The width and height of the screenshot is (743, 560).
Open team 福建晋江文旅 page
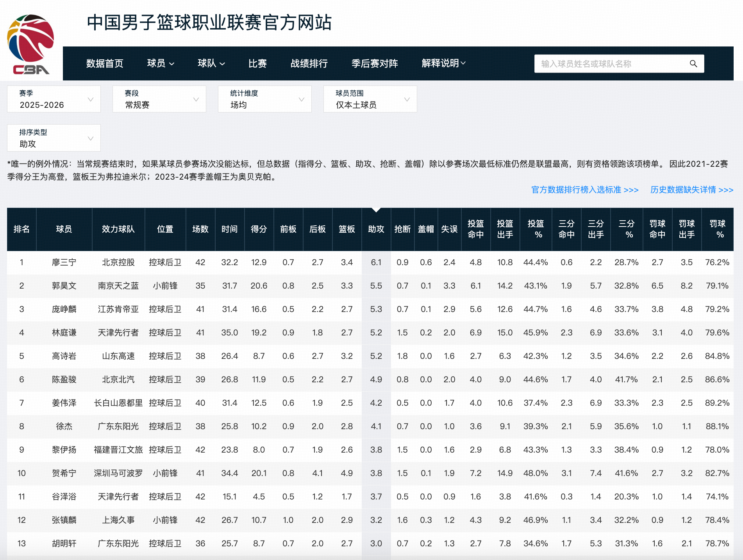(118, 450)
